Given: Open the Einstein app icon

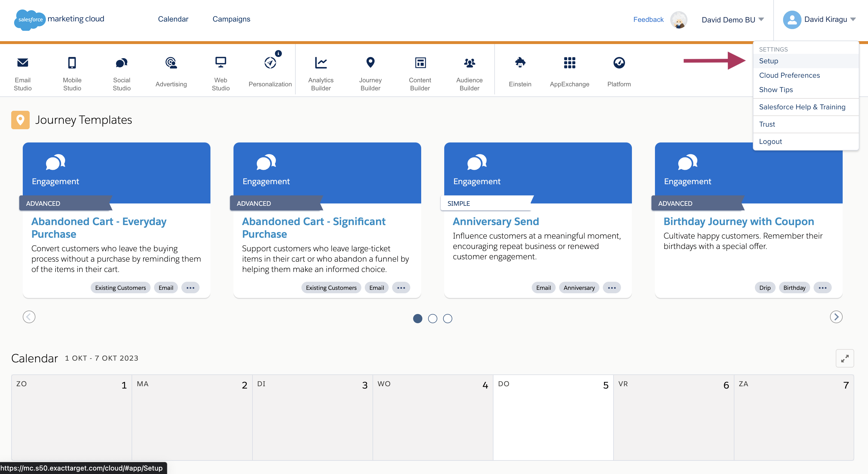Looking at the screenshot, I should pyautogui.click(x=520, y=63).
